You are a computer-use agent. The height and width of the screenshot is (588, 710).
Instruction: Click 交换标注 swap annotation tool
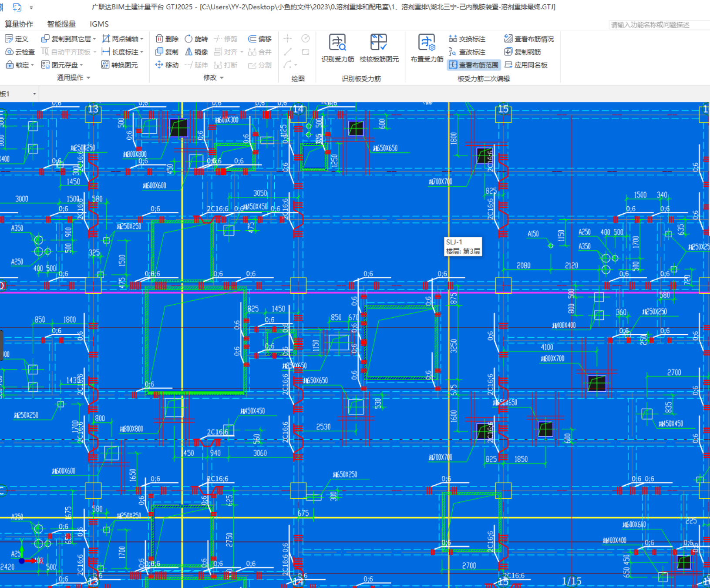click(467, 39)
